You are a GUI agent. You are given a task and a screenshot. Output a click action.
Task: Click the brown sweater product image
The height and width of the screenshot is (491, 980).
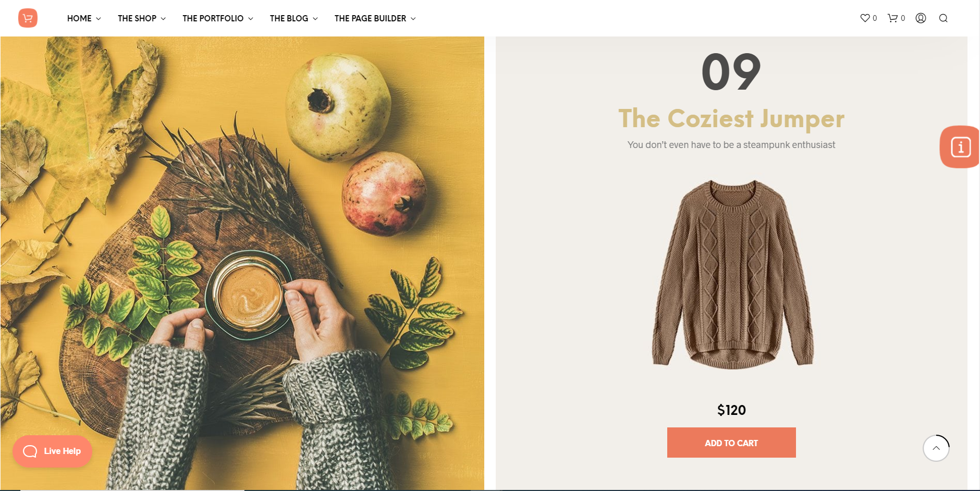coord(732,274)
